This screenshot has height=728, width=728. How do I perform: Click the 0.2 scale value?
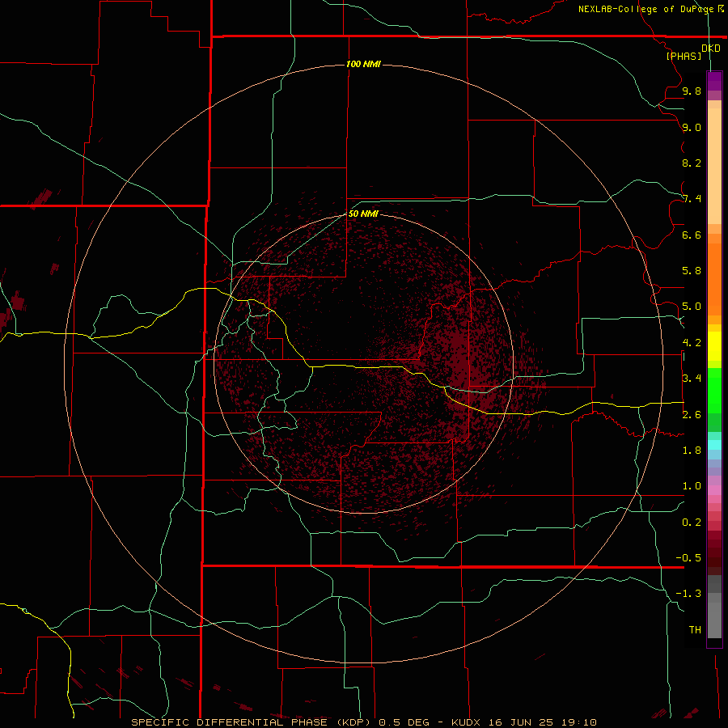692,523
